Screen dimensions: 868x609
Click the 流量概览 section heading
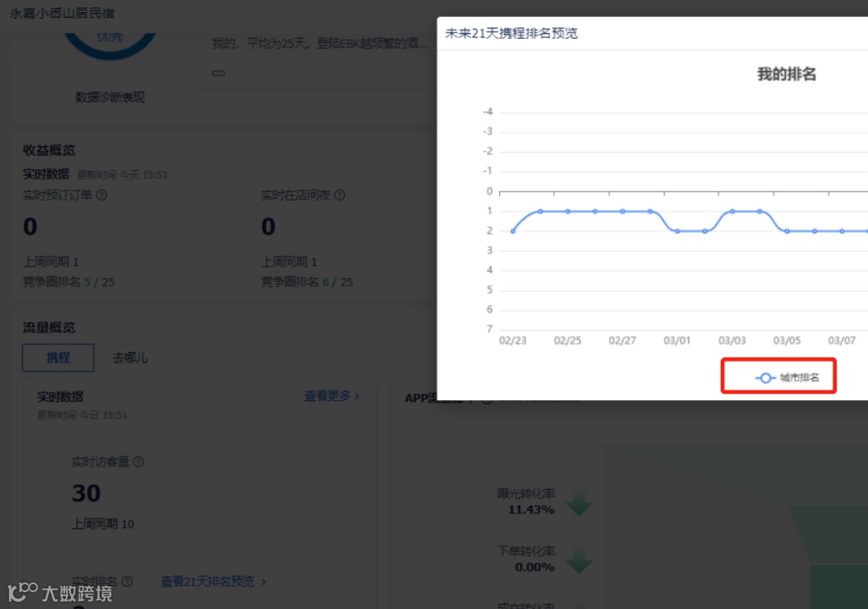[49, 328]
